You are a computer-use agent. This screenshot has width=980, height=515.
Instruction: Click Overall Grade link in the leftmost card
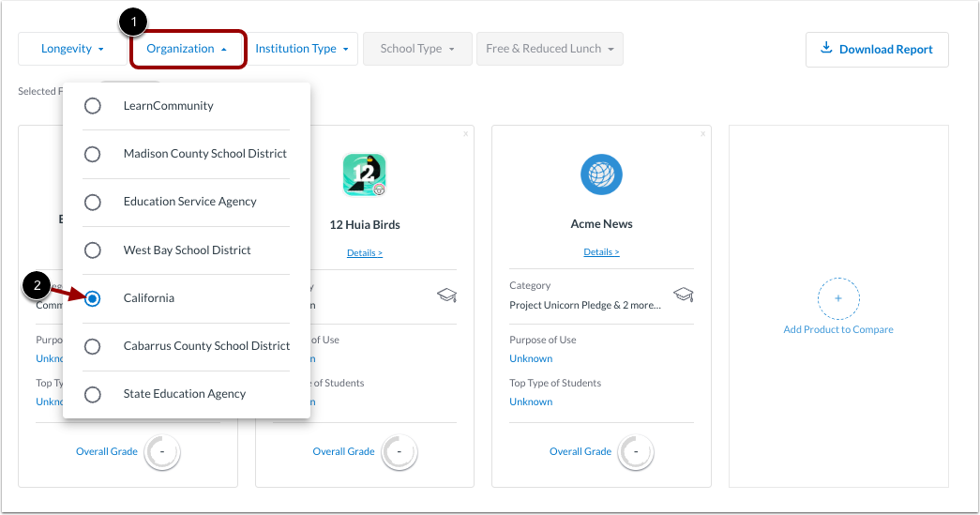106,451
